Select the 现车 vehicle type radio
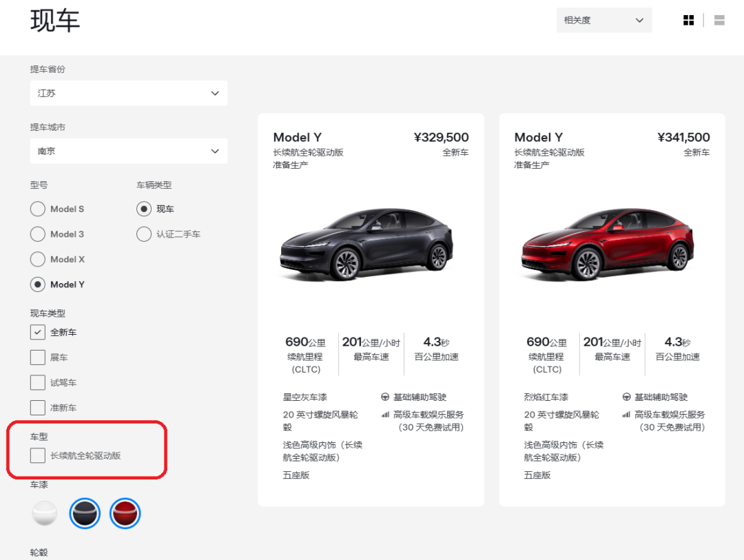Viewport: 744px width, 560px height. click(x=144, y=209)
